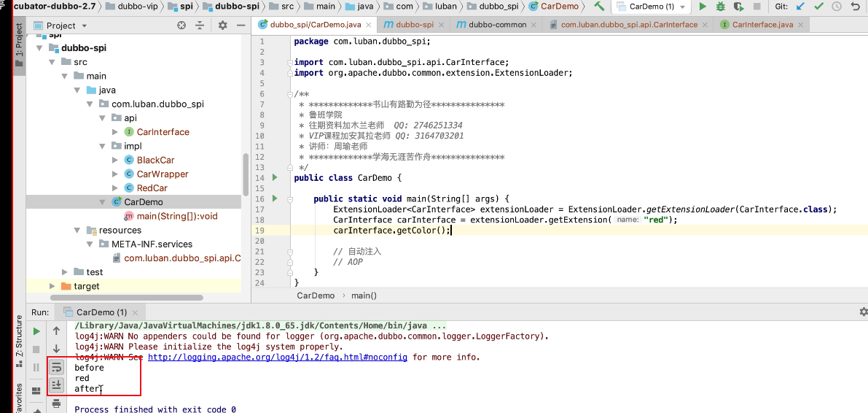Expand the test folder node

point(65,271)
